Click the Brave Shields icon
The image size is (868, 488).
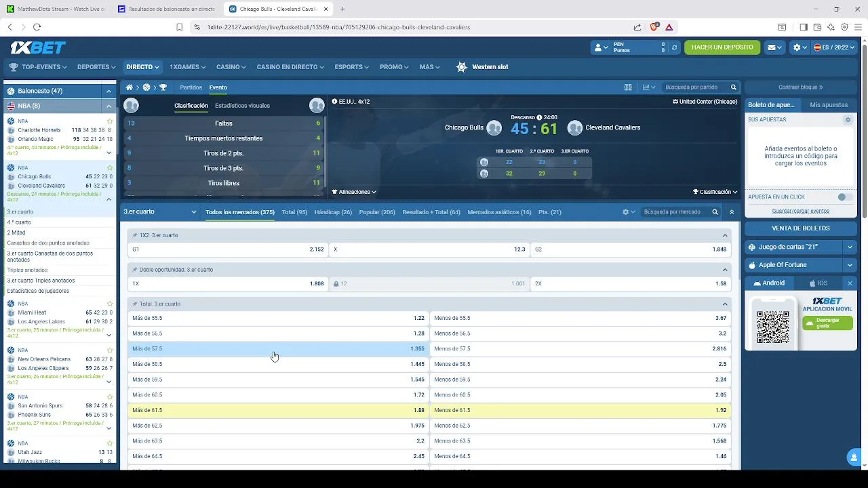click(654, 27)
